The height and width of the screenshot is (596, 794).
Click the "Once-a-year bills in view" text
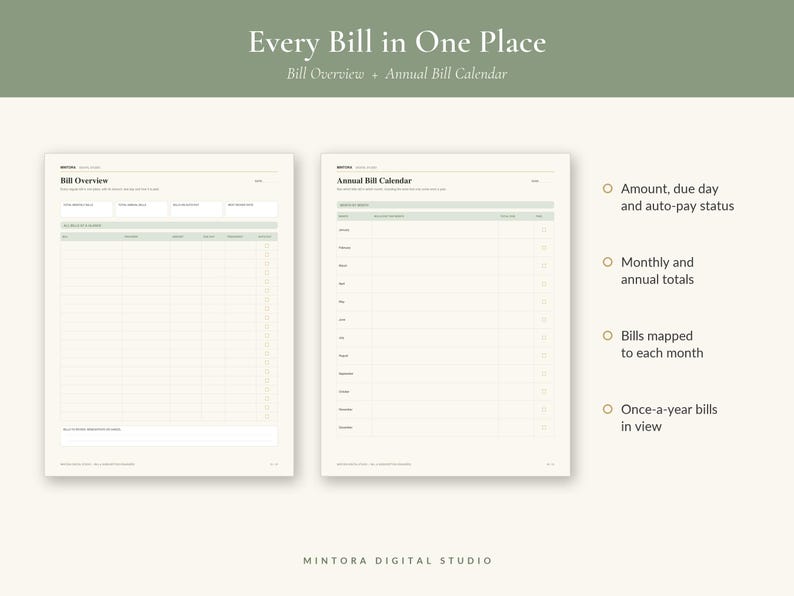click(x=669, y=418)
